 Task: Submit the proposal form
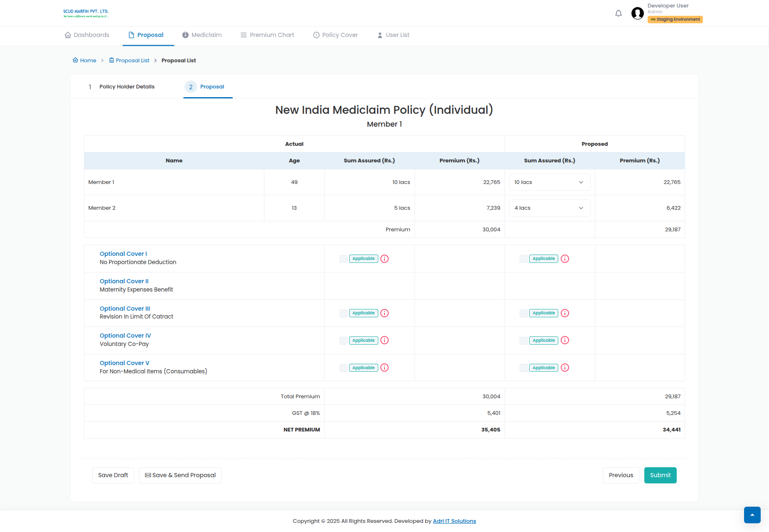(x=661, y=475)
